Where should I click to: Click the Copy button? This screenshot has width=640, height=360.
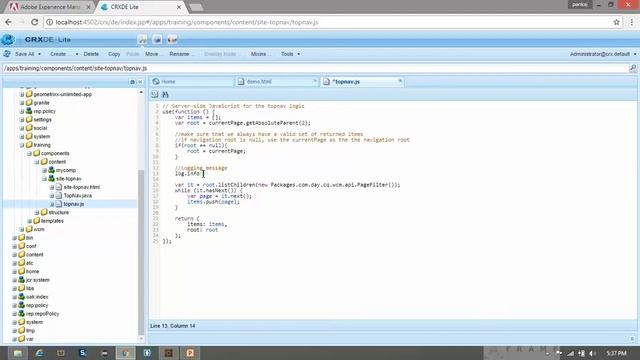(x=114, y=54)
